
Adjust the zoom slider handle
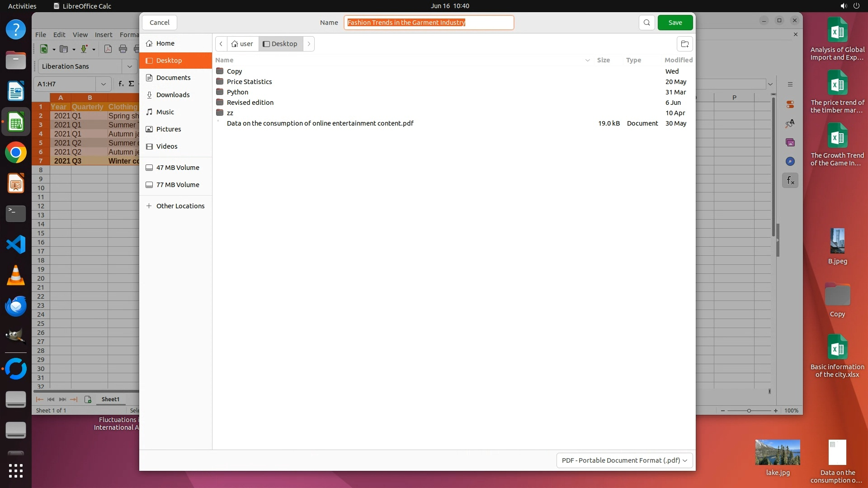coord(749,411)
